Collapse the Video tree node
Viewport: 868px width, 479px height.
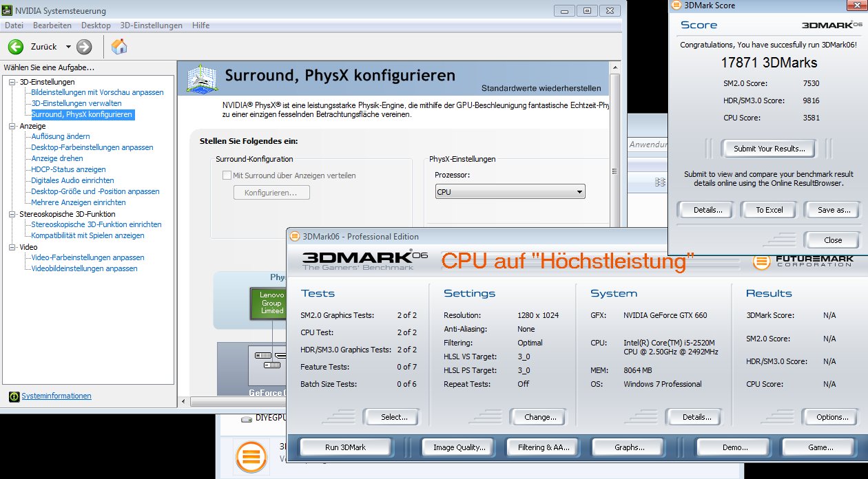(x=12, y=247)
